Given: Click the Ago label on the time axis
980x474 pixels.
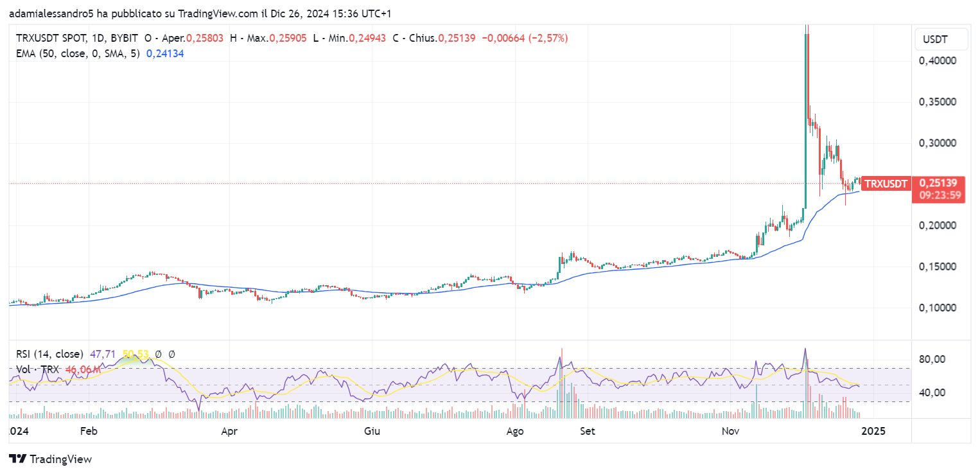Looking at the screenshot, I should pos(515,431).
